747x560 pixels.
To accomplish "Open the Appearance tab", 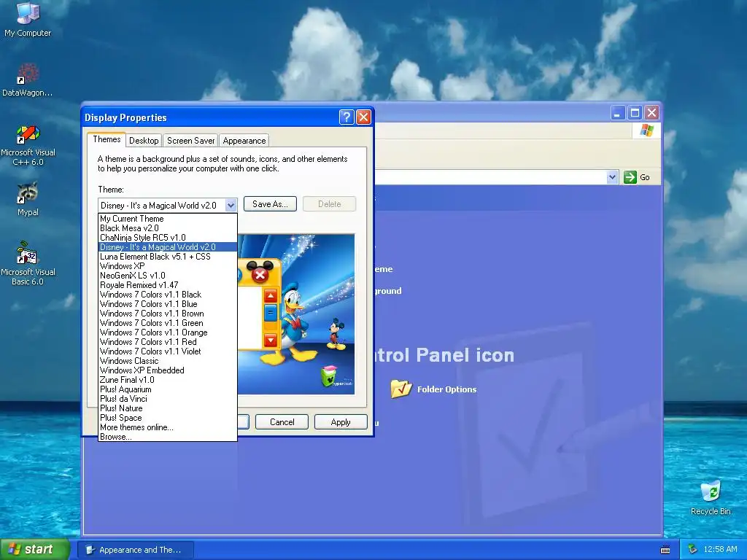I will [244, 141].
